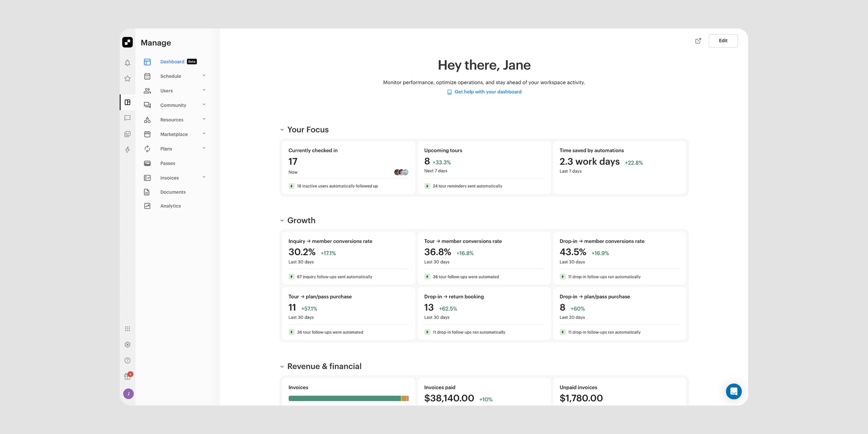Click the help question mark icon
Viewport: 868px width, 434px height.
127,360
